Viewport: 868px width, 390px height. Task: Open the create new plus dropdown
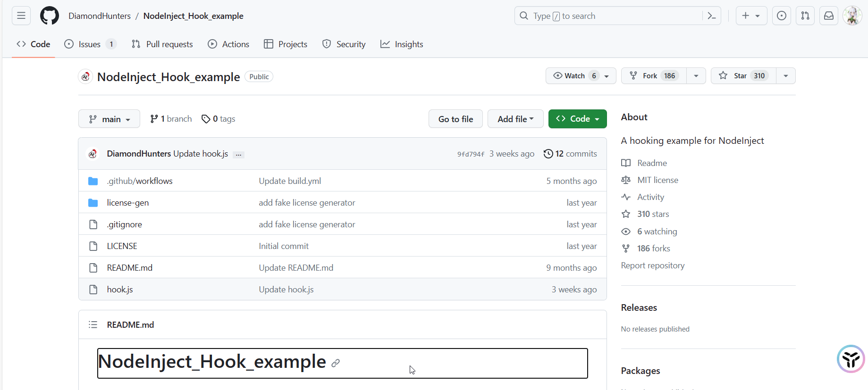pyautogui.click(x=751, y=16)
